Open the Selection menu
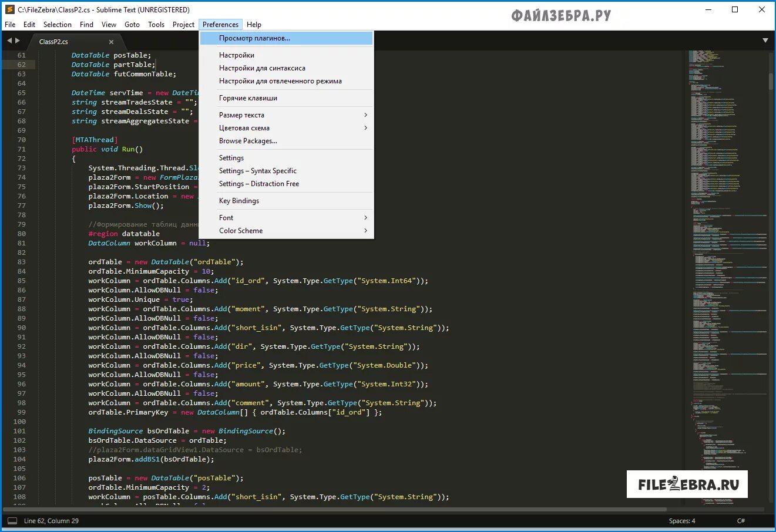 pos(57,25)
